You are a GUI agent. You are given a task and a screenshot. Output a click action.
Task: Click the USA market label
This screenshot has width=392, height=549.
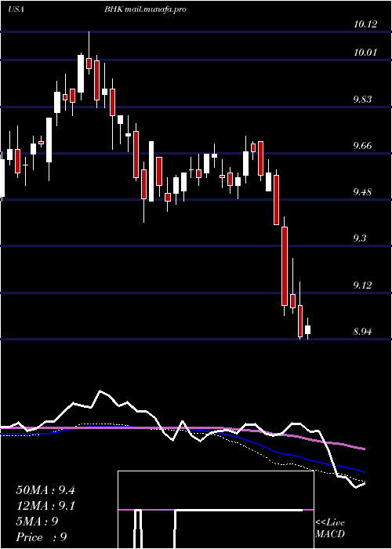[x=16, y=9]
